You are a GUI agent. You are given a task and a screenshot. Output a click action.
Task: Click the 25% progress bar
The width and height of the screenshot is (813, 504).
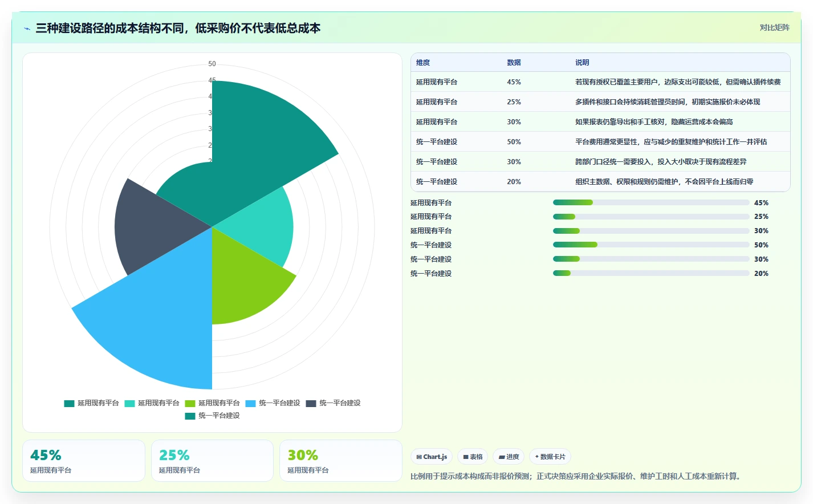pos(651,217)
